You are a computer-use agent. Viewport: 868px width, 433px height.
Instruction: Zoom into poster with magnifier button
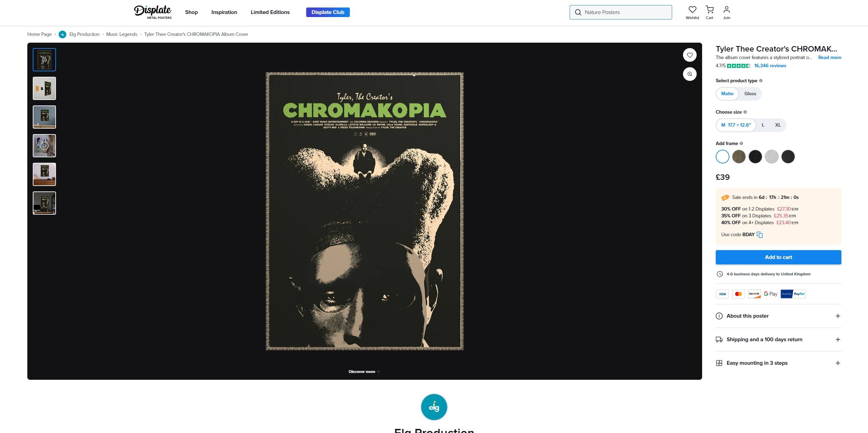689,74
